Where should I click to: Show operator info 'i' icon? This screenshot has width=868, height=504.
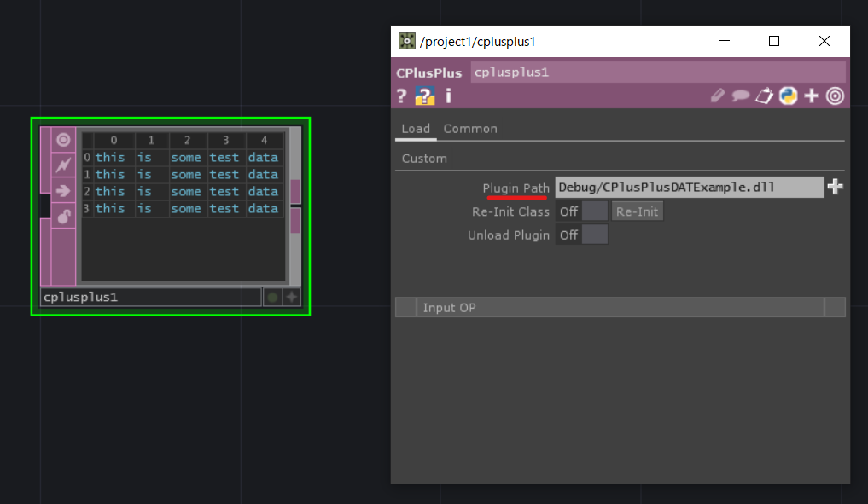click(x=448, y=96)
